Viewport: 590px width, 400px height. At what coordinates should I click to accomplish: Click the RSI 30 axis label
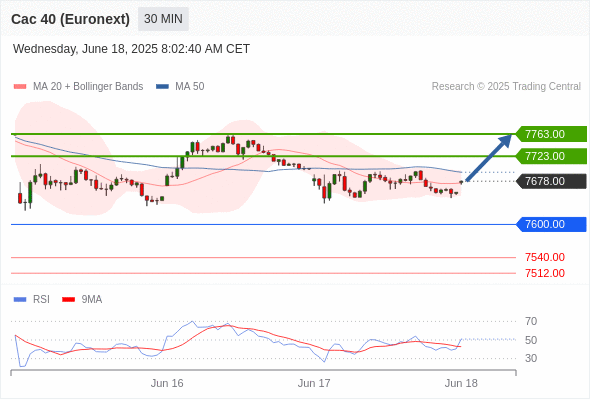(x=531, y=358)
